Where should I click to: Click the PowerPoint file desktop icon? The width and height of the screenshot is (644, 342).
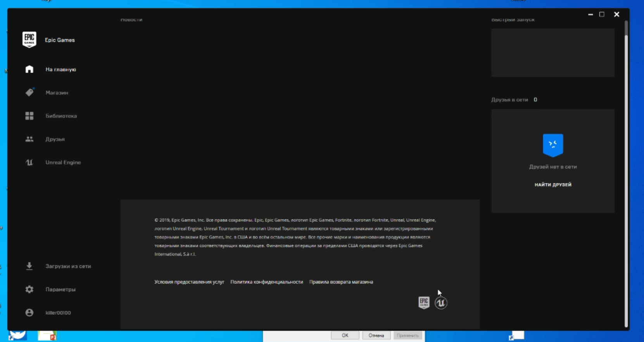pyautogui.click(x=48, y=336)
